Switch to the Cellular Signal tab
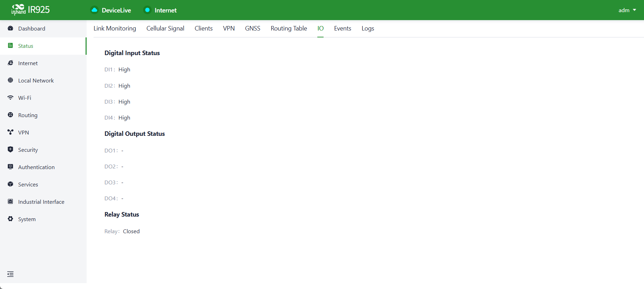Image resolution: width=644 pixels, height=289 pixels. [x=165, y=28]
